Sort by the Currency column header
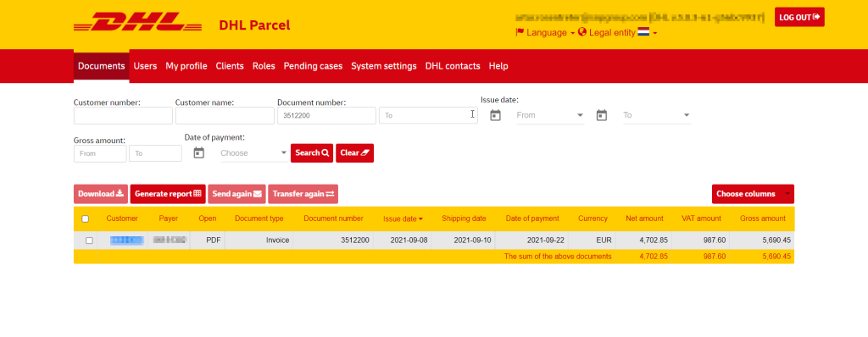The height and width of the screenshot is (337, 868). click(593, 218)
